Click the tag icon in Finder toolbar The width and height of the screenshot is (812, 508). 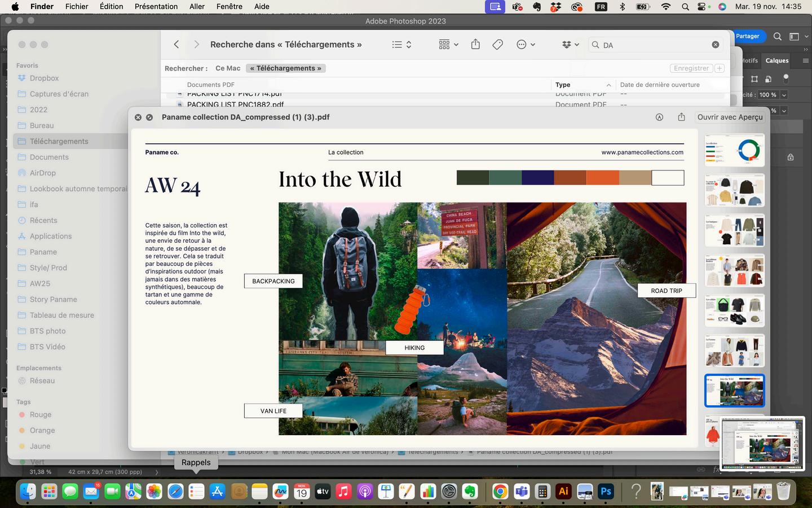(497, 45)
